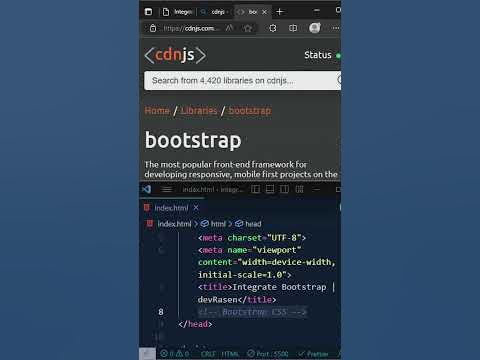Image resolution: width=480 pixels, height=360 pixels.
Task: Click the meta charset code line
Action: 252,238
